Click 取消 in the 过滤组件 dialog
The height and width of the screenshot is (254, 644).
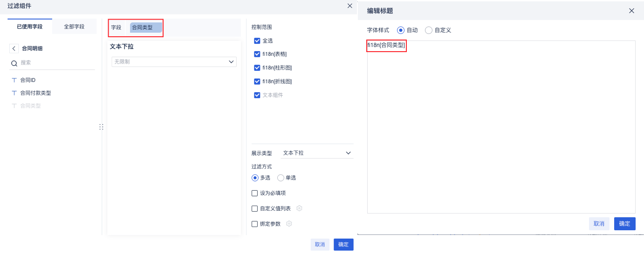(320, 245)
